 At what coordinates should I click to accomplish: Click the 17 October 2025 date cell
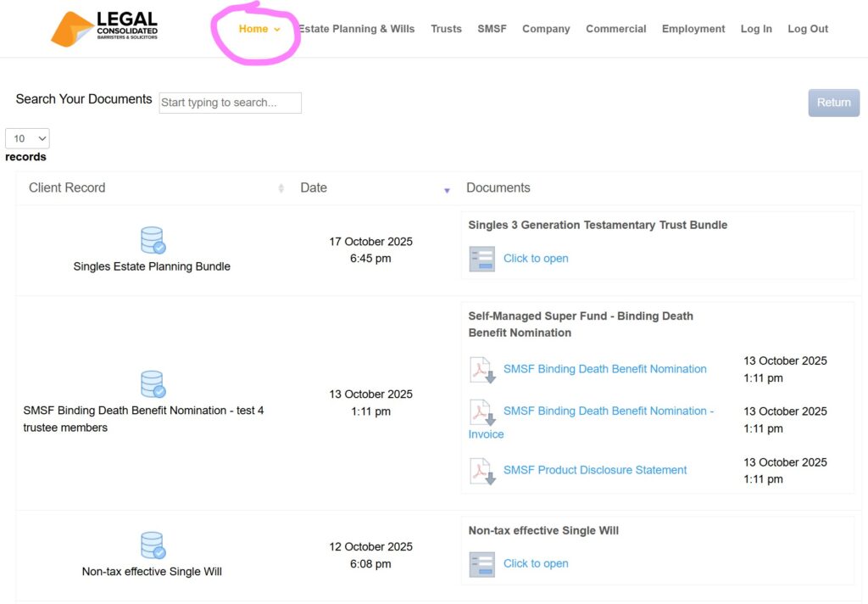tap(370, 250)
